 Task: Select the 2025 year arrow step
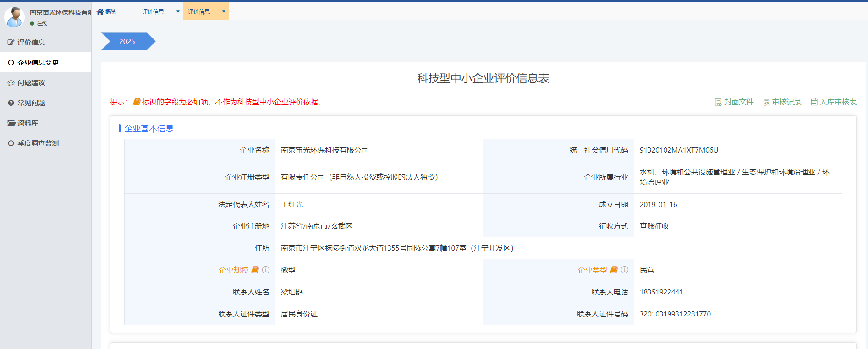(x=127, y=41)
